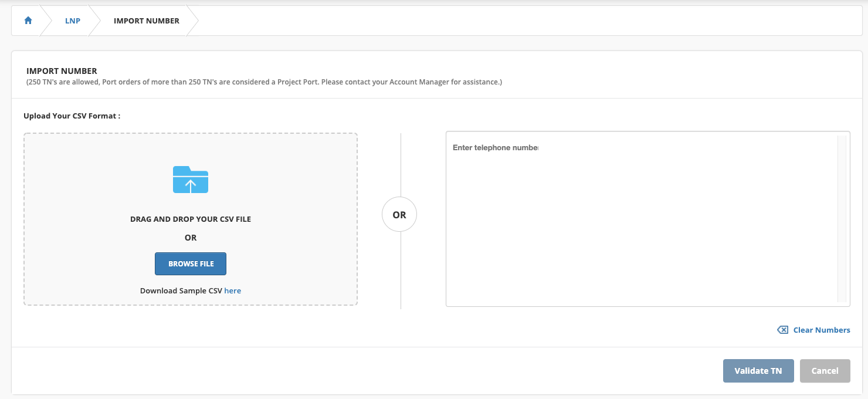Click the 'Upload Your CSV Format :' label
This screenshot has width=868, height=399.
(72, 116)
